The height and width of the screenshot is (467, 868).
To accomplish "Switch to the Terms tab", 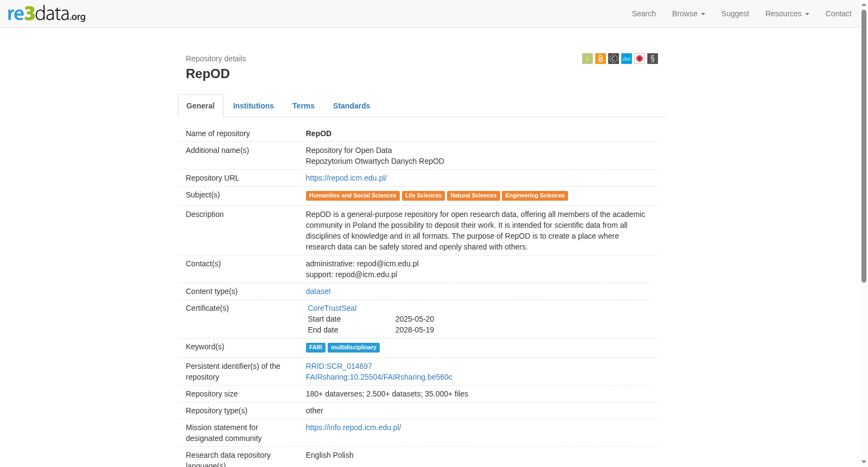I will (x=303, y=106).
